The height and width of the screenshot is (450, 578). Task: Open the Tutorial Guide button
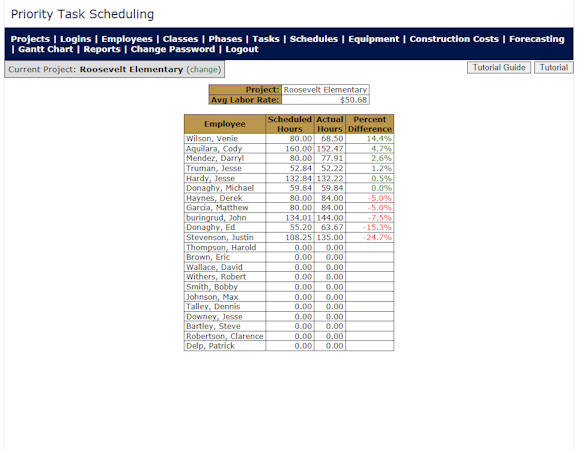tap(499, 68)
